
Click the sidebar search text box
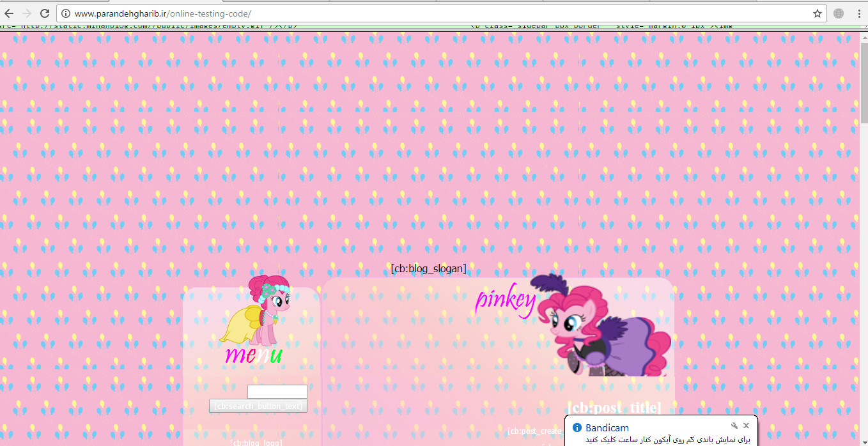tap(277, 392)
